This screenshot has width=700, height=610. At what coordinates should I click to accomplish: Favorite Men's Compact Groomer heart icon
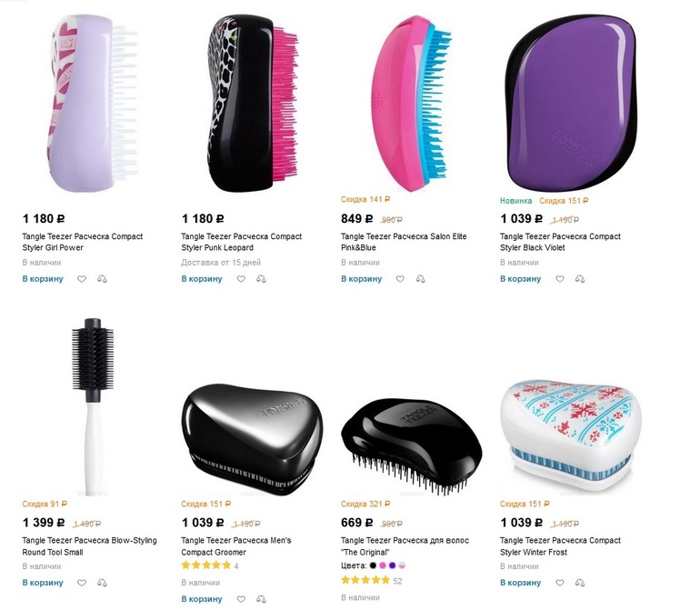(x=241, y=599)
